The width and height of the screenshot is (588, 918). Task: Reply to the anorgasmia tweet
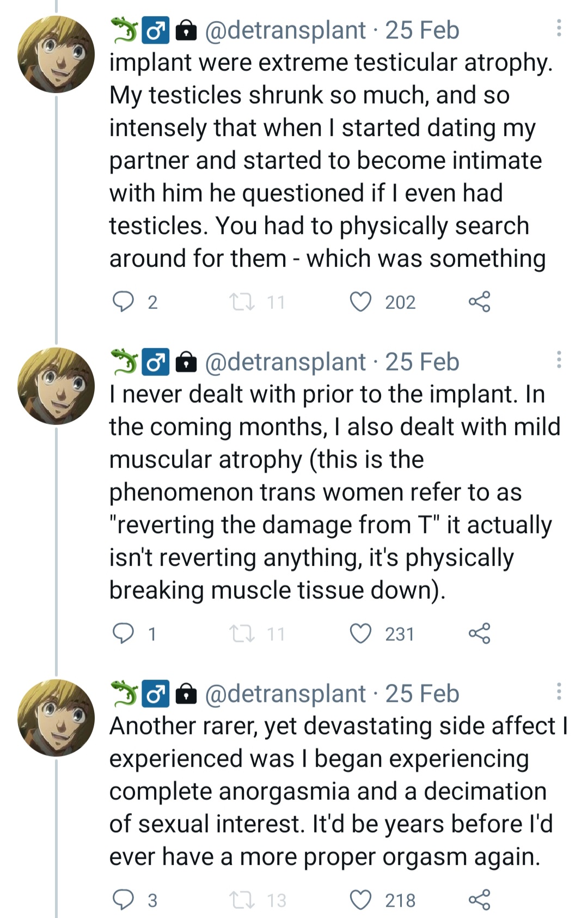[123, 899]
